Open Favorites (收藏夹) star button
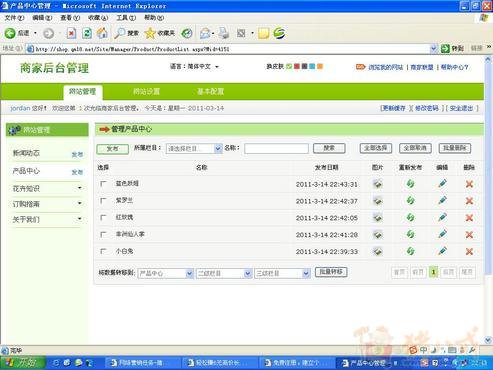This screenshot has width=493, height=370. pos(160,33)
